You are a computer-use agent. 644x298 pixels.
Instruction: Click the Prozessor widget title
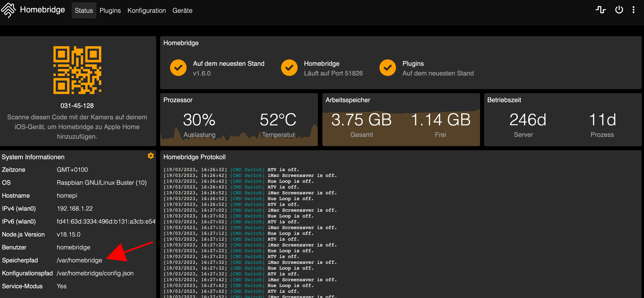[178, 100]
